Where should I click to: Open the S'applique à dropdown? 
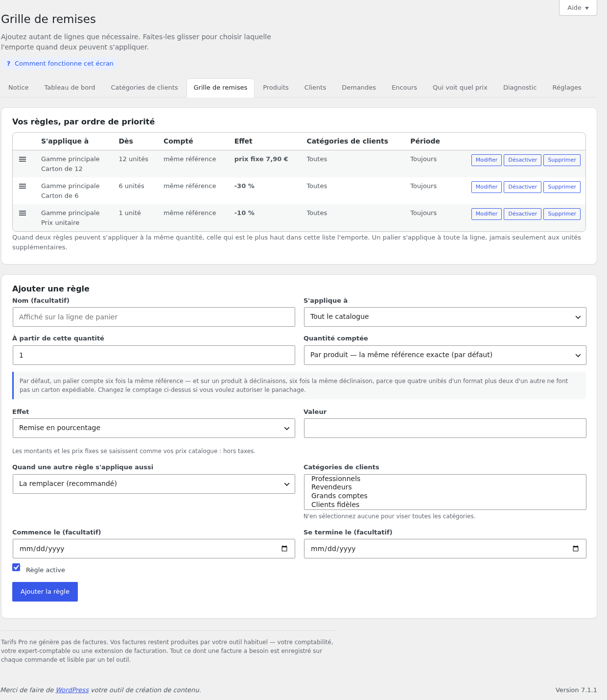[x=445, y=317]
